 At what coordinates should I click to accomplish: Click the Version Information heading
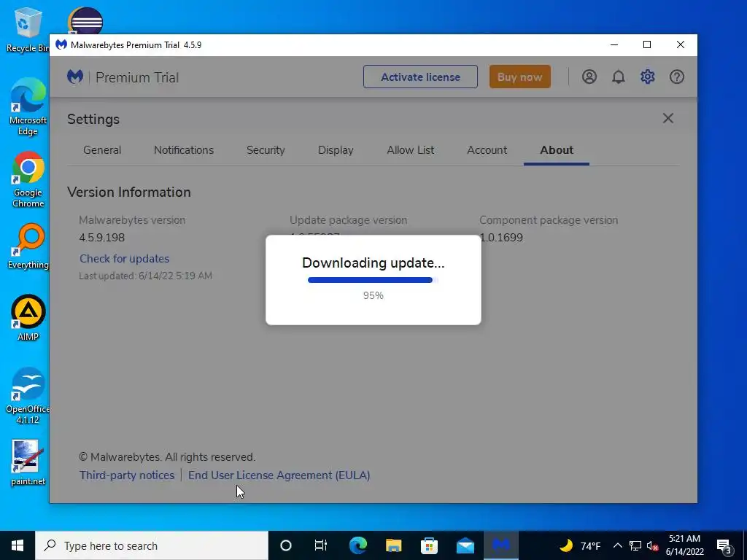128,192
